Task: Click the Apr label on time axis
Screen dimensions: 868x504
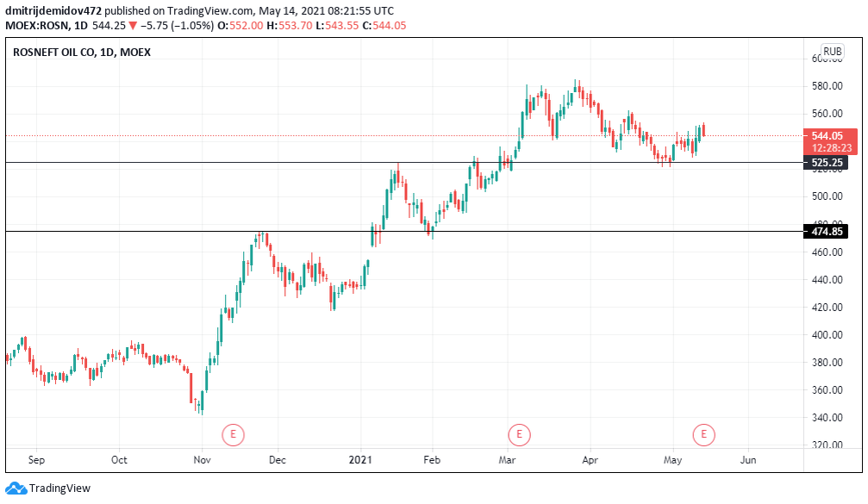Action: (x=590, y=460)
